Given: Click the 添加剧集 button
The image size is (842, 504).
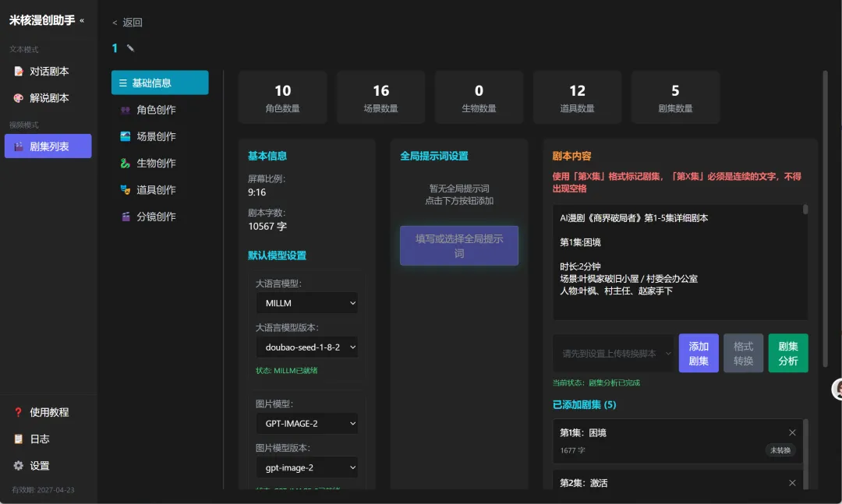Looking at the screenshot, I should (699, 353).
